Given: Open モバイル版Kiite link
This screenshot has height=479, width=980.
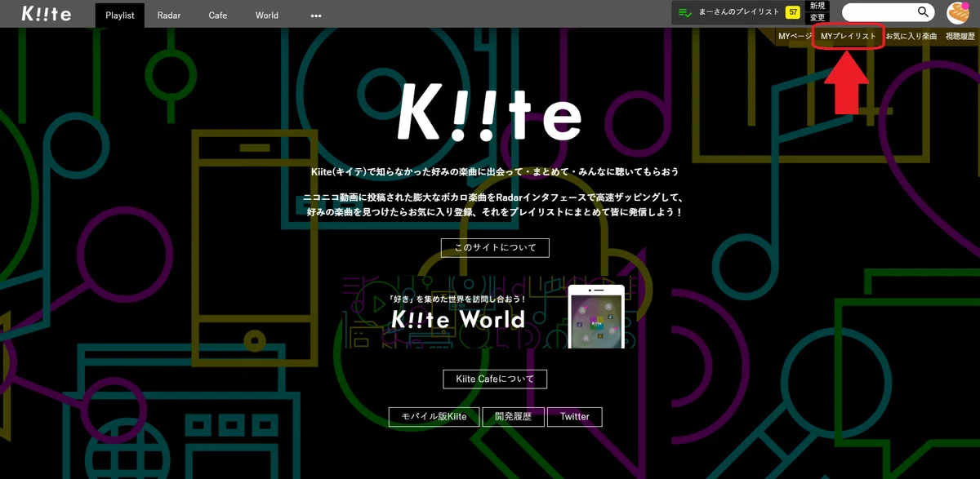Looking at the screenshot, I should point(434,416).
